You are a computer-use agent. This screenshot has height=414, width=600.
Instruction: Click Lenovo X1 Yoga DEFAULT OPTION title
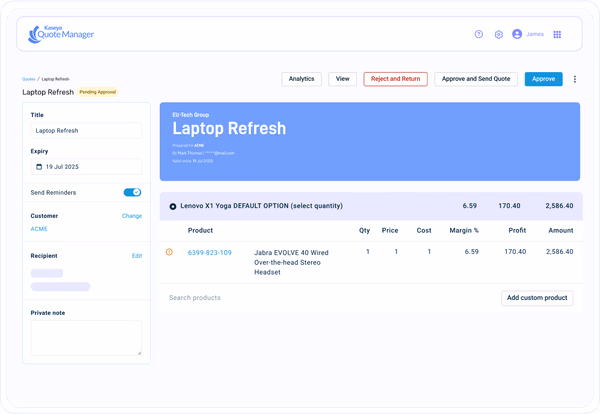point(261,206)
